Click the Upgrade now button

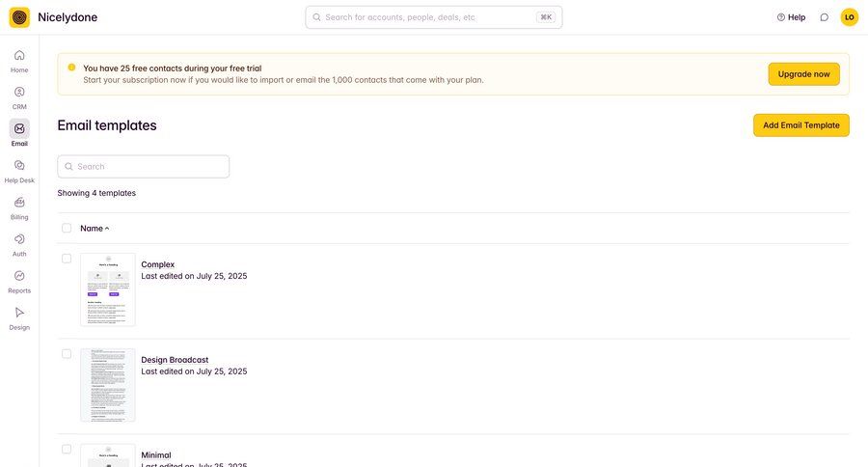803,74
